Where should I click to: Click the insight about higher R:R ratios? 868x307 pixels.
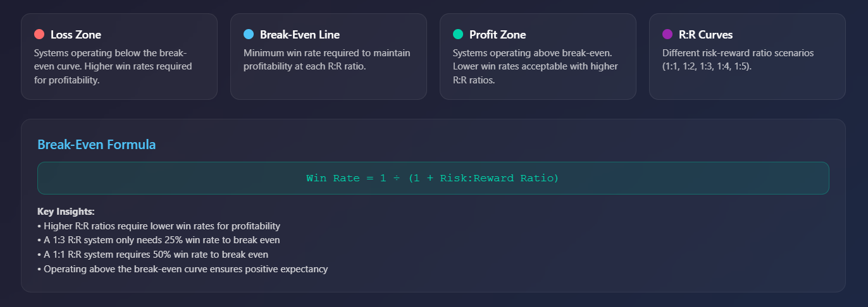(159, 226)
